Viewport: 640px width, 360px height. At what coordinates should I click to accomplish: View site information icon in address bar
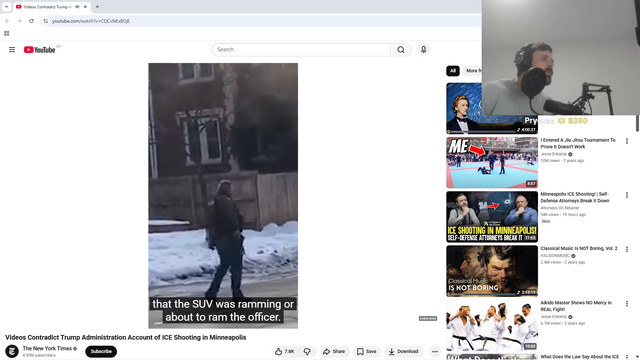46,21
